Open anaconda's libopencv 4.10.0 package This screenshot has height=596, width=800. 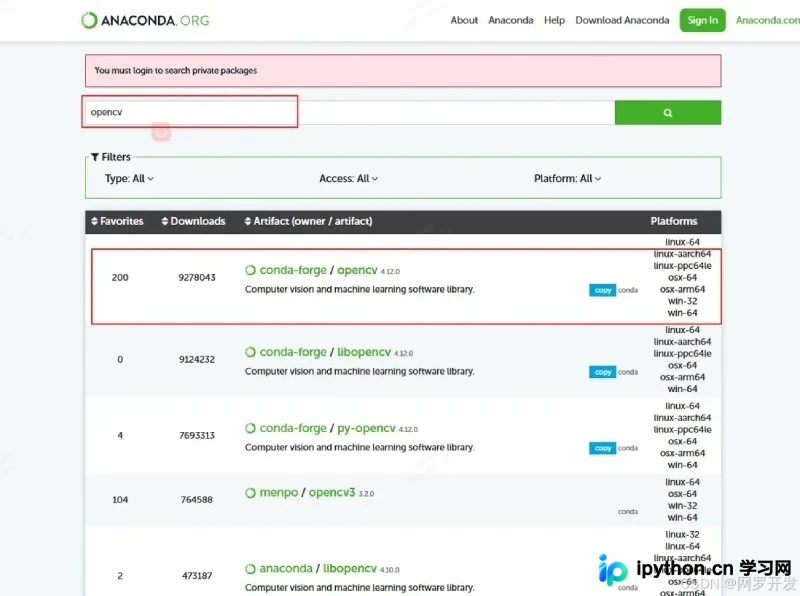[349, 568]
